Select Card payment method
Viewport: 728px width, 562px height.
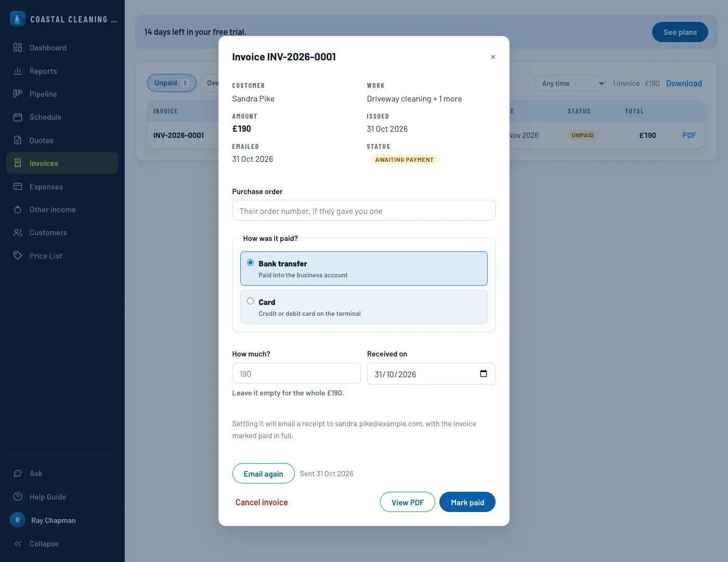(x=364, y=307)
